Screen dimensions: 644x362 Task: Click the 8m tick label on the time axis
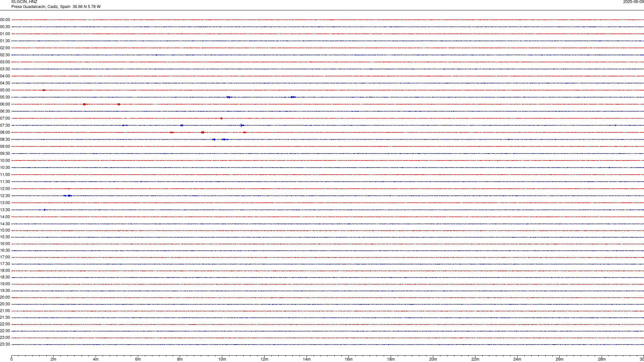[180, 359]
